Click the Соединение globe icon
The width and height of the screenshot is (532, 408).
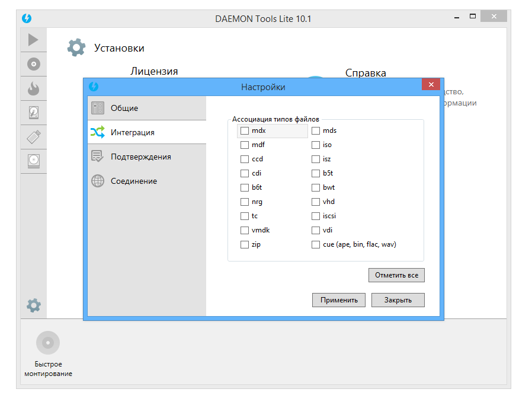tap(98, 181)
